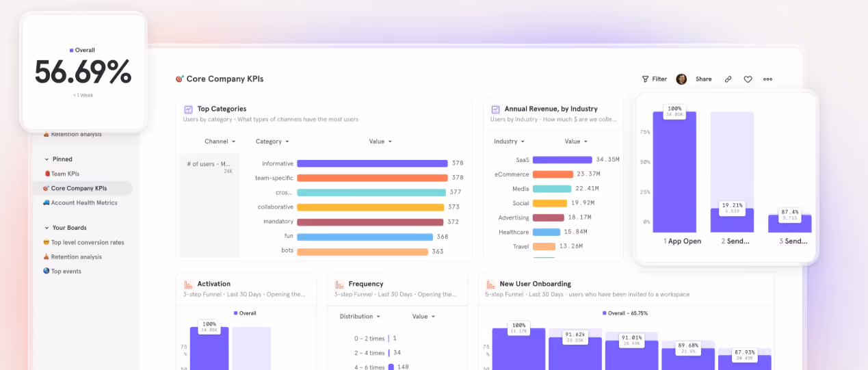Open Retention analysis under Your Boards
This screenshot has height=370, width=868.
[x=73, y=257]
